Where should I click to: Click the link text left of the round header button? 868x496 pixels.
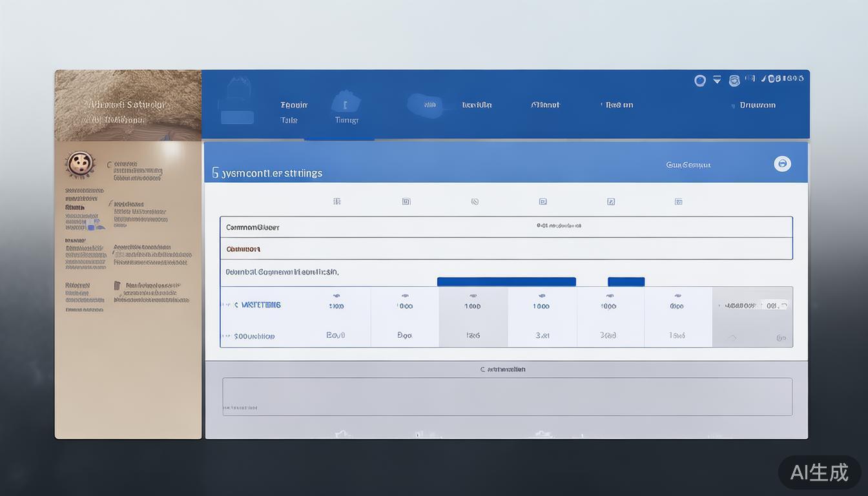click(688, 165)
